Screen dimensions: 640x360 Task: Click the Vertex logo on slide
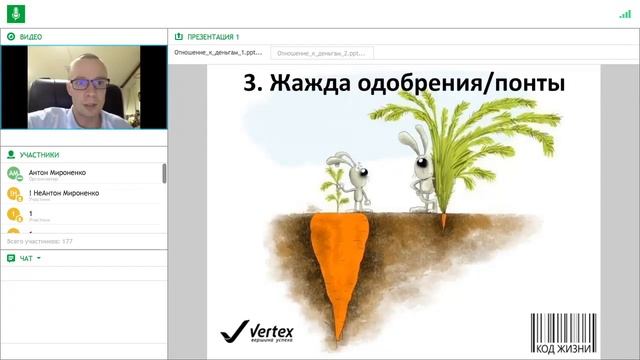coord(257,331)
